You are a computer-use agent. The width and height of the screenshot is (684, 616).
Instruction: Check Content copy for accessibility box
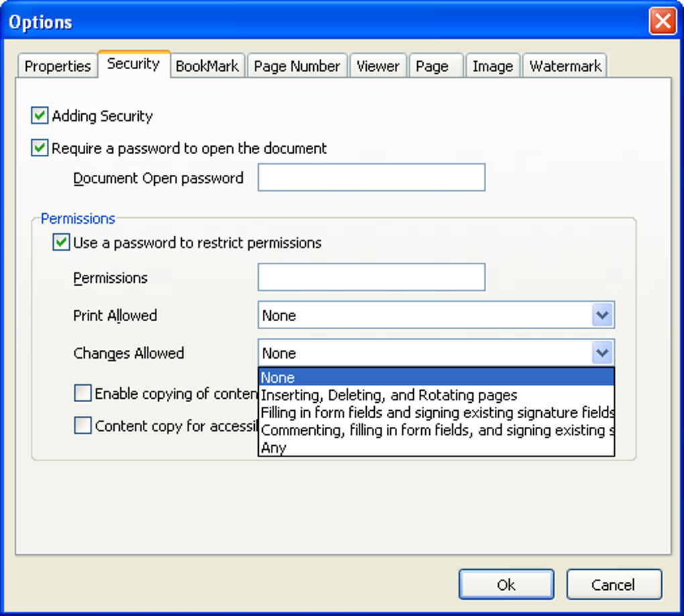tap(82, 426)
